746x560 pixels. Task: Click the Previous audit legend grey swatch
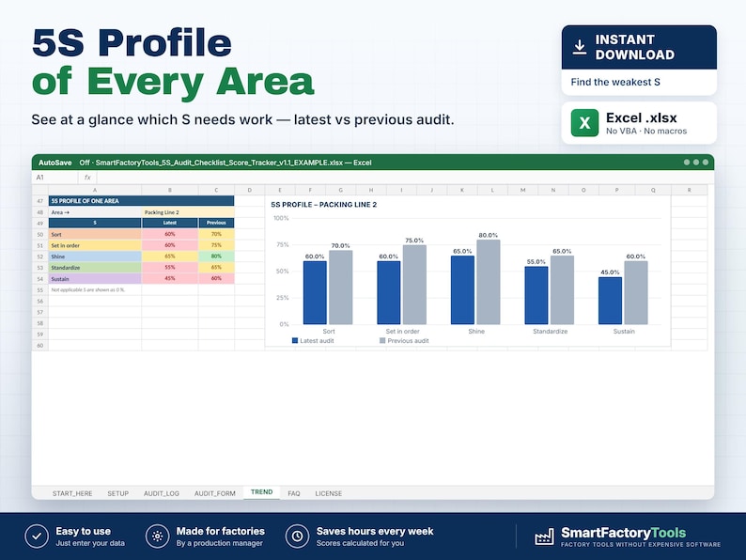point(382,341)
